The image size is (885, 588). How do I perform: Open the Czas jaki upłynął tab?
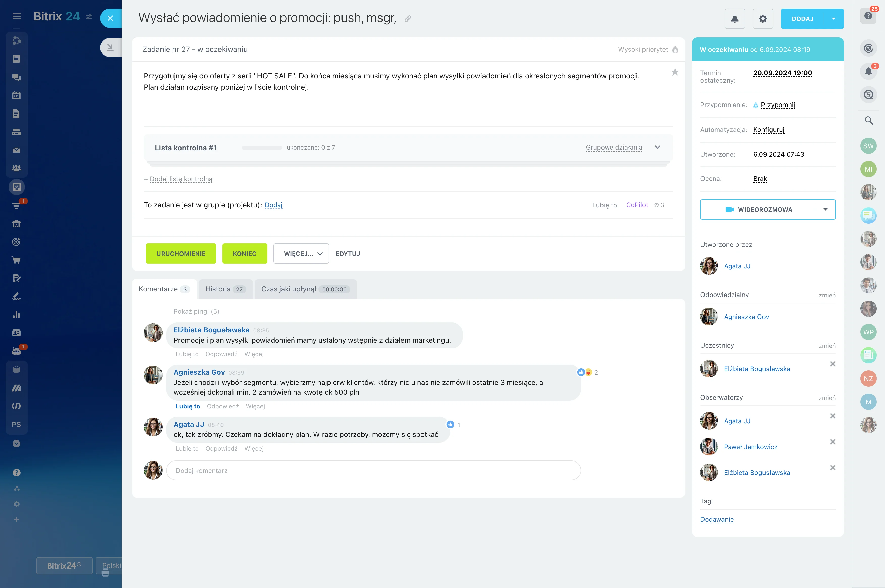[305, 289]
